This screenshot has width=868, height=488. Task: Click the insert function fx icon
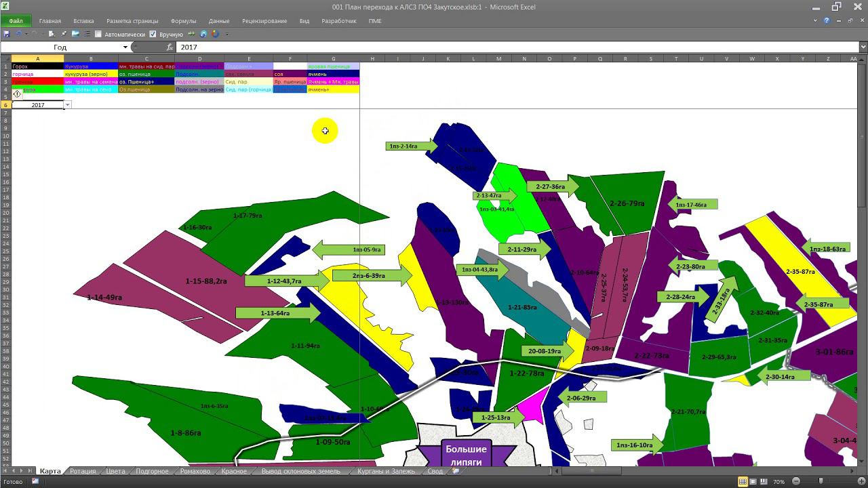pyautogui.click(x=170, y=47)
